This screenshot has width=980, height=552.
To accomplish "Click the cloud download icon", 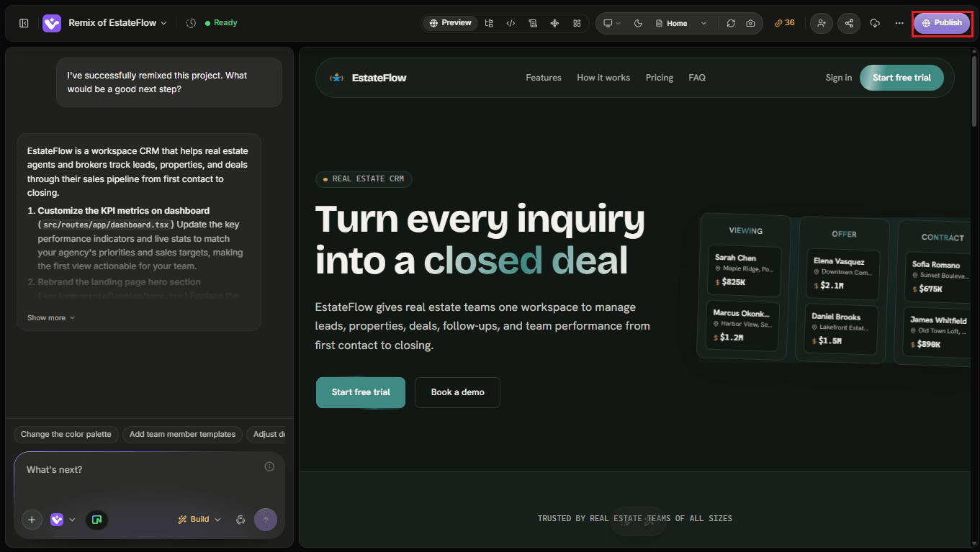I will click(875, 23).
